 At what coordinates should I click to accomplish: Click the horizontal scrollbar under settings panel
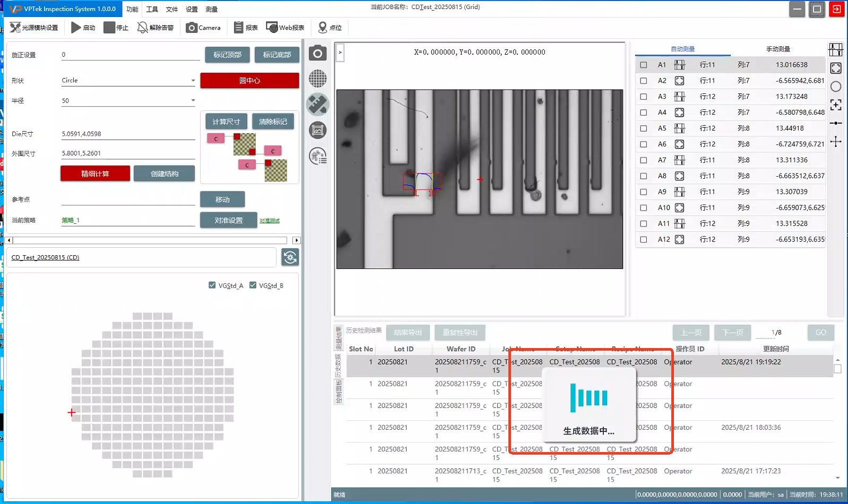coord(149,240)
